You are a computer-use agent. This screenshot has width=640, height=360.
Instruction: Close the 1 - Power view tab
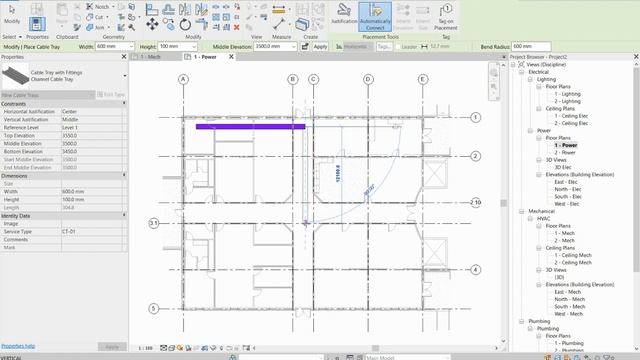[x=231, y=57]
